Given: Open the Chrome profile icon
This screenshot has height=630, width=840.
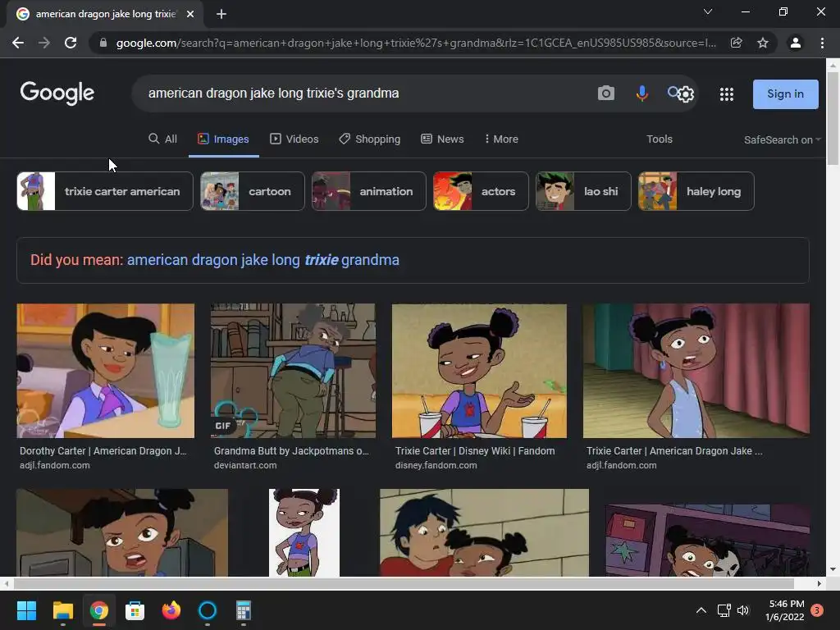Looking at the screenshot, I should 796,43.
